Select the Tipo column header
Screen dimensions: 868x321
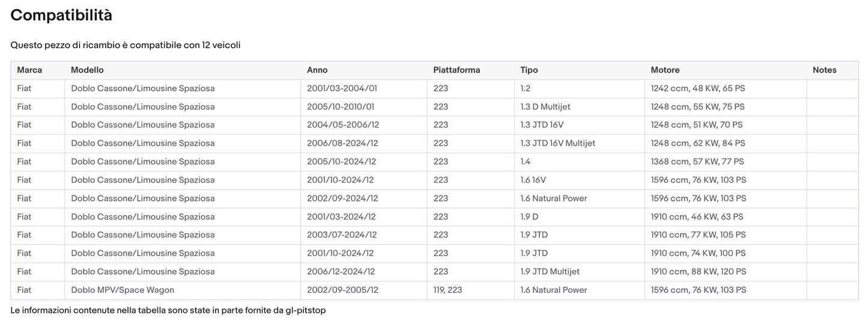[x=529, y=70]
